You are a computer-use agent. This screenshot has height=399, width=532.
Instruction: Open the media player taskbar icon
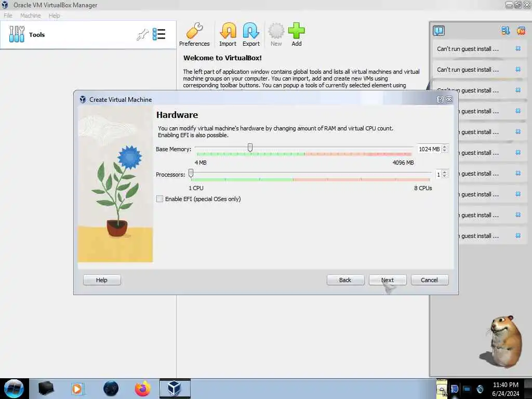point(77,389)
